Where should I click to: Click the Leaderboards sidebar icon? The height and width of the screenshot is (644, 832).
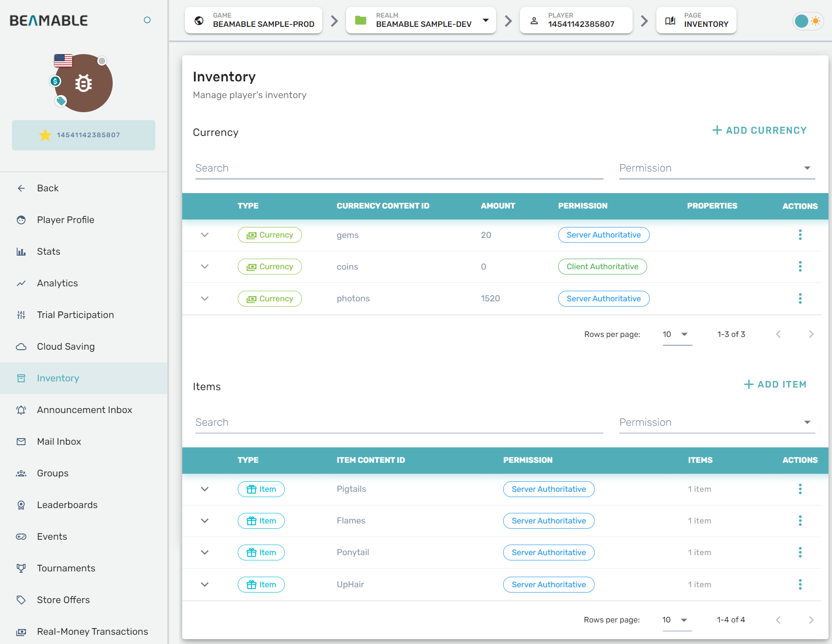coord(21,505)
